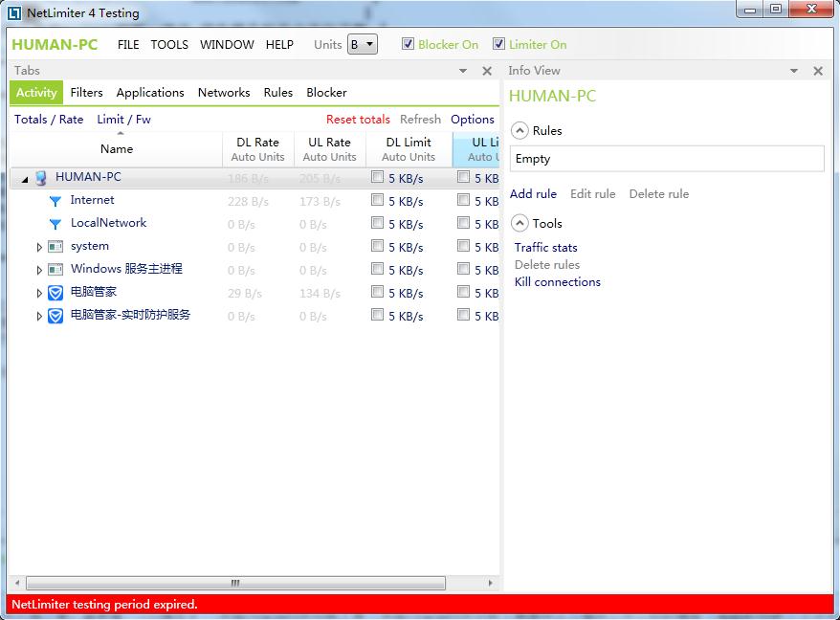The height and width of the screenshot is (620, 840).
Task: Click Add rule in Info View
Action: coord(533,194)
